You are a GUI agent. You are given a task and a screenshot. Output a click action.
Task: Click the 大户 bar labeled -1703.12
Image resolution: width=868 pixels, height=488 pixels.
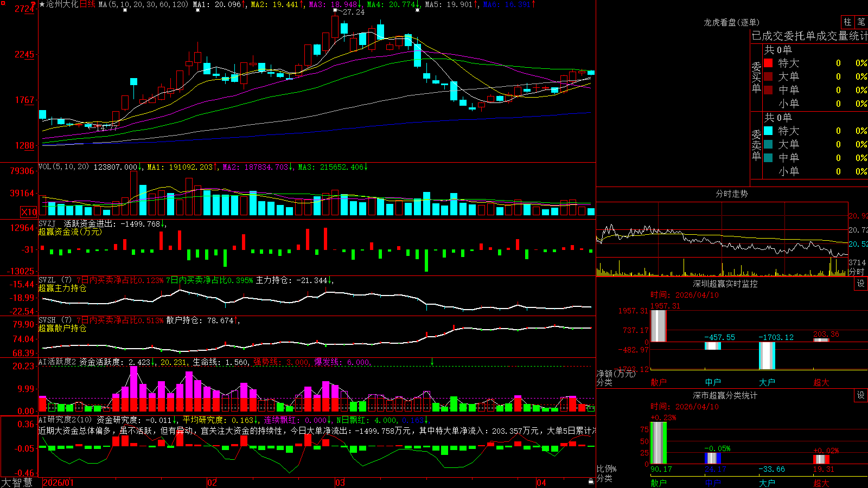click(767, 356)
